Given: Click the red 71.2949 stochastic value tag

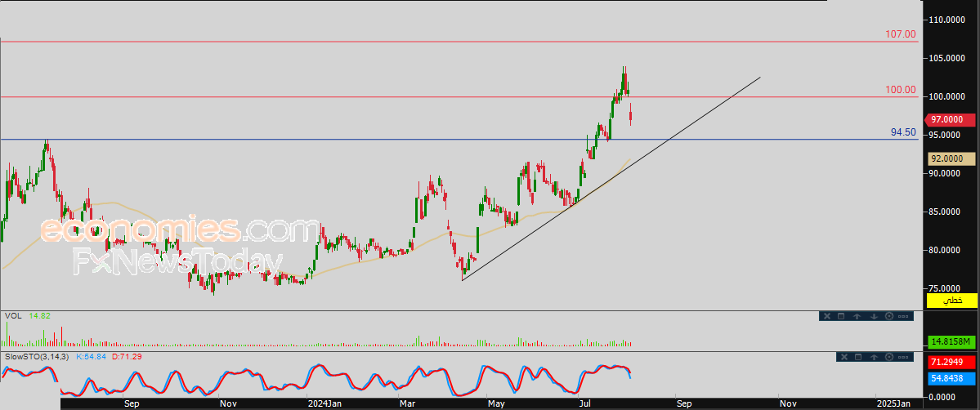Looking at the screenshot, I should pyautogui.click(x=951, y=362).
